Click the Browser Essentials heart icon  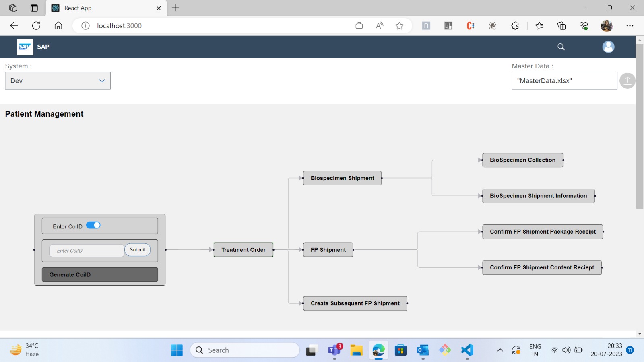584,25
